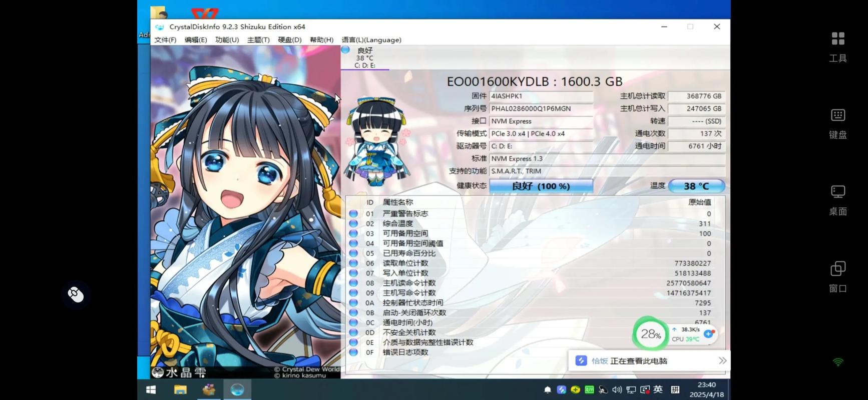Click the 28% usage gauge widget

coord(651,334)
